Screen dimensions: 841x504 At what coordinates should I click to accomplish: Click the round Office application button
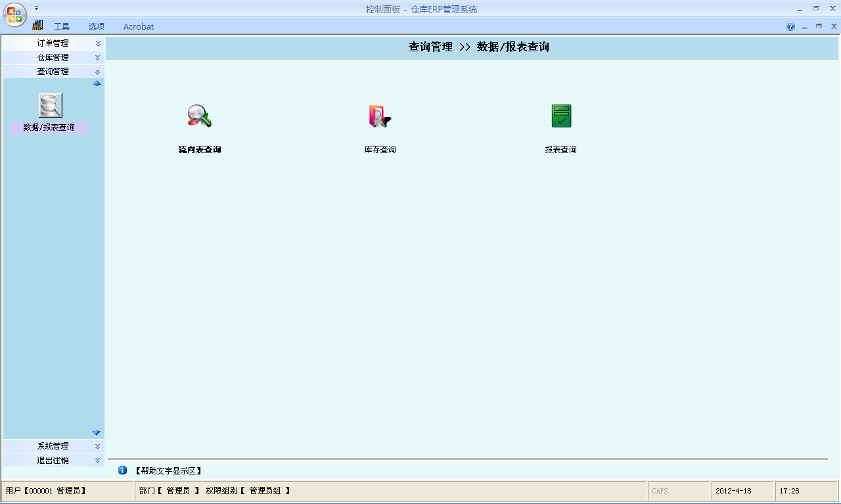pyautogui.click(x=14, y=14)
